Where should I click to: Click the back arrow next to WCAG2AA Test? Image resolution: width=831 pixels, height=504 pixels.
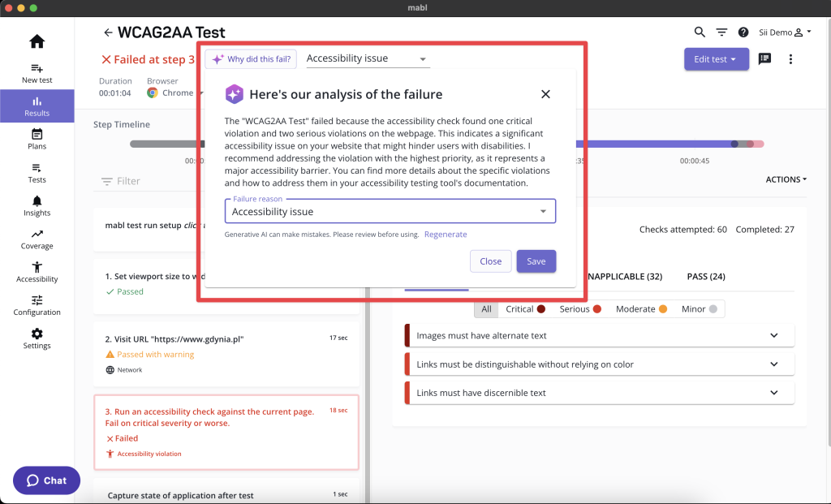(x=108, y=32)
